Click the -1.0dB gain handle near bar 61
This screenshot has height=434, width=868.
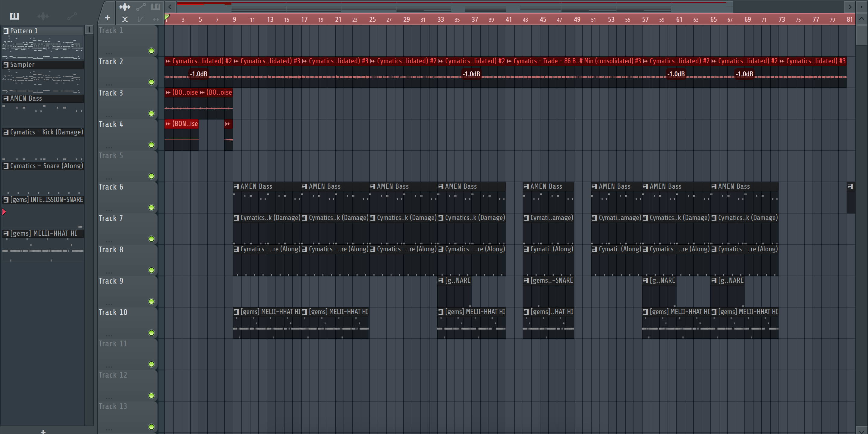pyautogui.click(x=676, y=74)
